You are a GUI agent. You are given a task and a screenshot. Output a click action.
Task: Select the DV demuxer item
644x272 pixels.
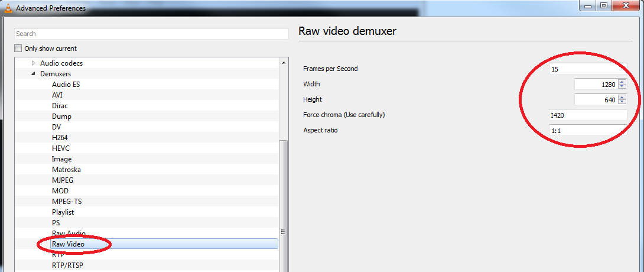click(x=56, y=127)
